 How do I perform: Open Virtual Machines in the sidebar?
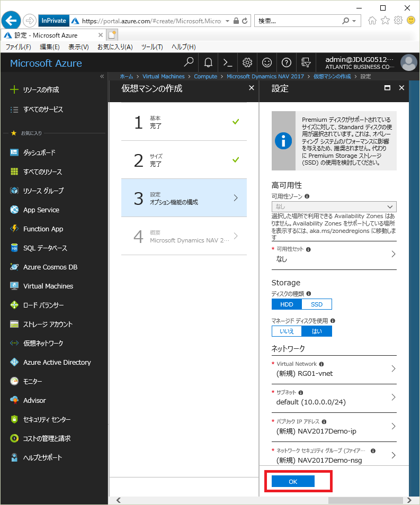(x=42, y=286)
